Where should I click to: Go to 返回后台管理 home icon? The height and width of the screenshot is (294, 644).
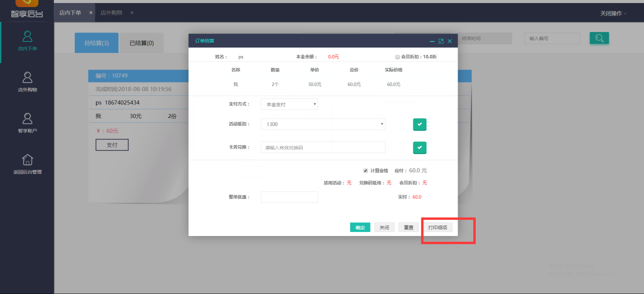coord(27,160)
